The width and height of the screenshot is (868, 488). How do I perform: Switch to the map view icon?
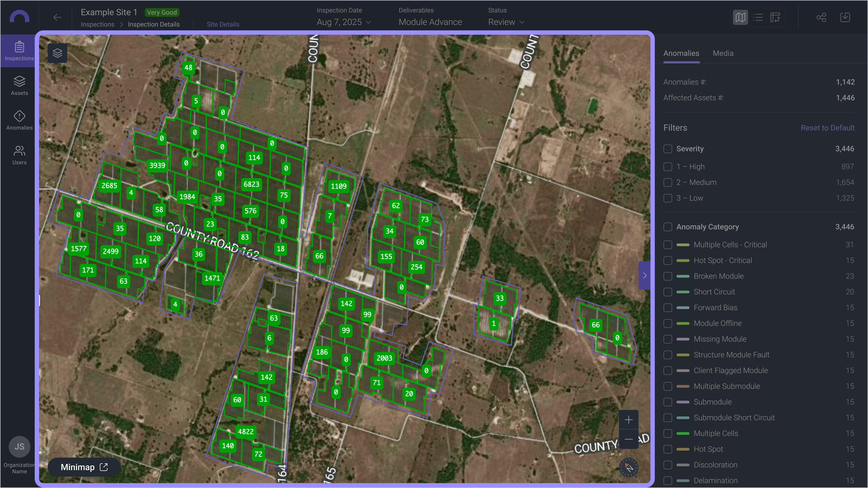(x=740, y=18)
